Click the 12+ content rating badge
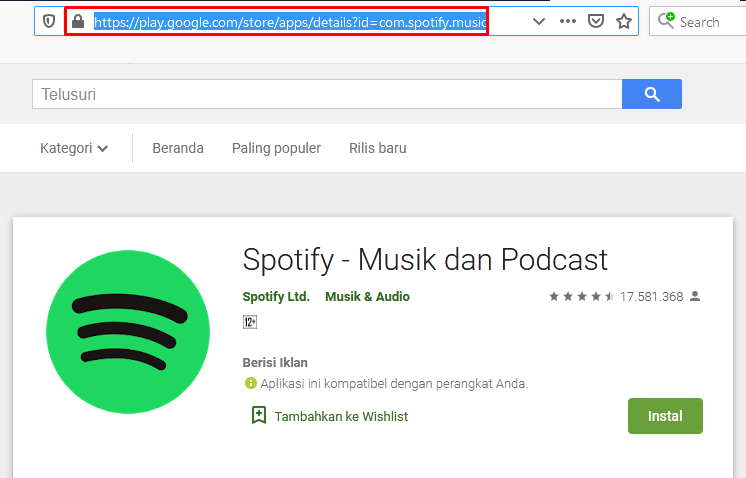Image resolution: width=746 pixels, height=478 pixels. coord(250,322)
